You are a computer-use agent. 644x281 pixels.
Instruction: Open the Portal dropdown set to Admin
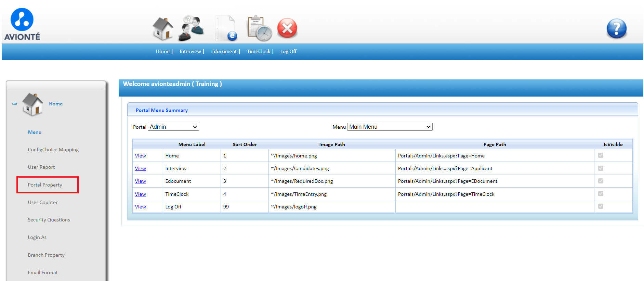173,127
